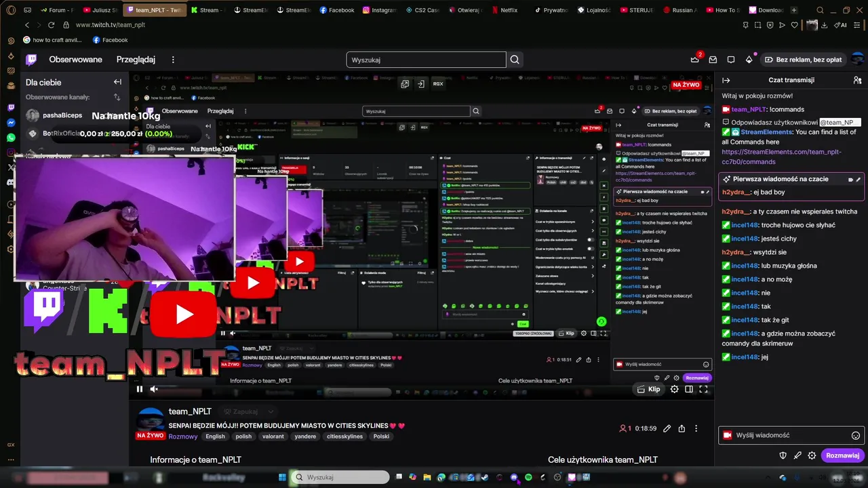Switch to the Stream Kick browser tab
868x488 pixels.
tap(208, 10)
